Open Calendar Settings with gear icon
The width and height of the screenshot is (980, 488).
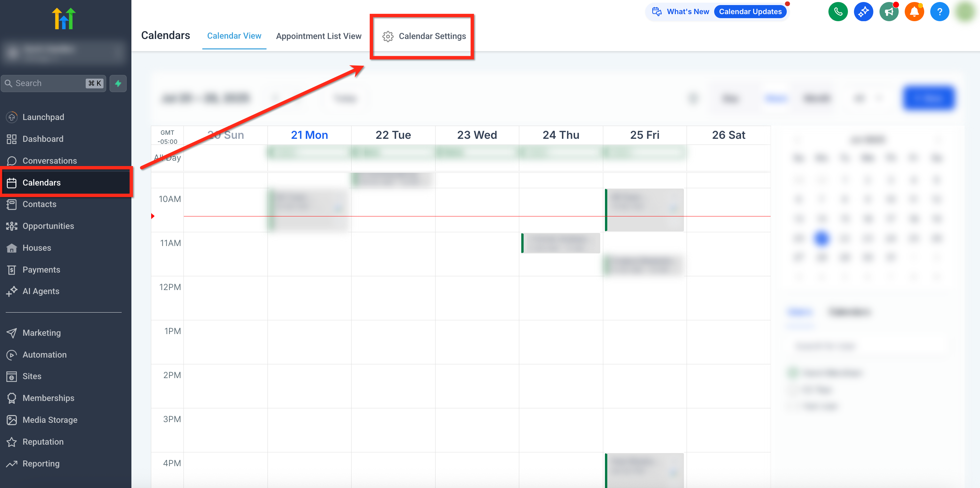424,36
